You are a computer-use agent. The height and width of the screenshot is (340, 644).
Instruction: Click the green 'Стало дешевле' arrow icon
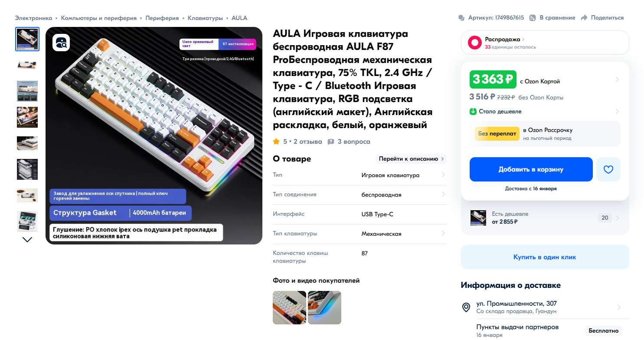point(473,112)
